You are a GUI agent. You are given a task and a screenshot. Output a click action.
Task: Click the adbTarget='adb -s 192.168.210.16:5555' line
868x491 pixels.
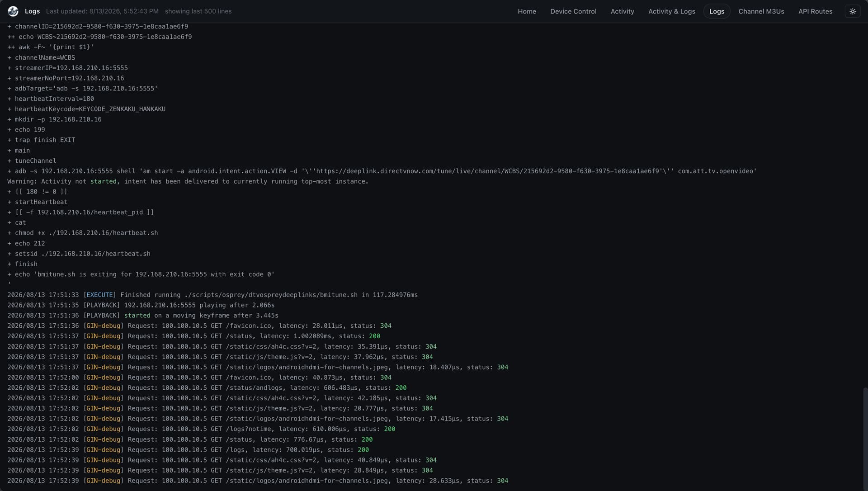tap(83, 89)
